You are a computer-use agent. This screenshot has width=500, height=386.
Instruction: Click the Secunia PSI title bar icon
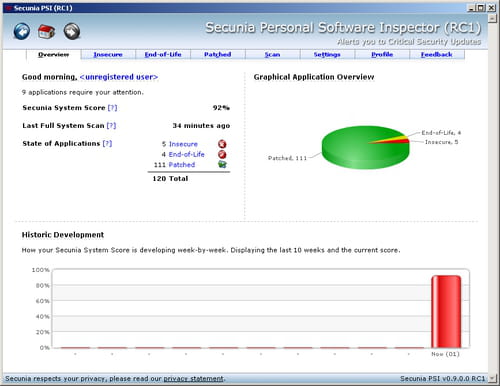click(x=8, y=8)
